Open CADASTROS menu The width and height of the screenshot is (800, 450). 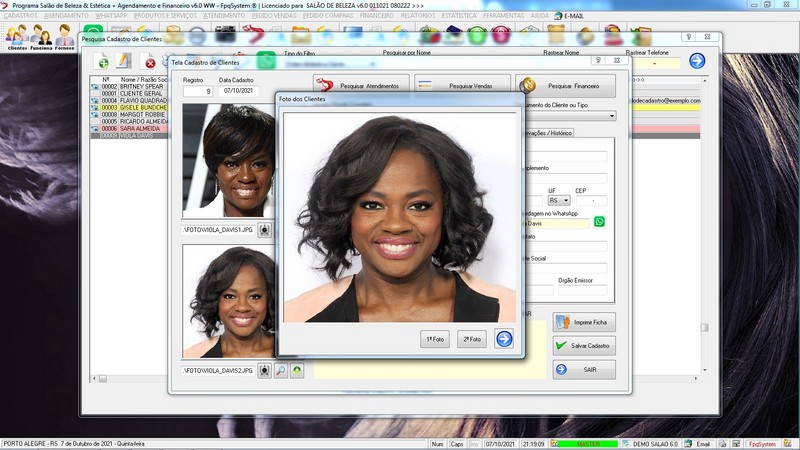[20, 16]
